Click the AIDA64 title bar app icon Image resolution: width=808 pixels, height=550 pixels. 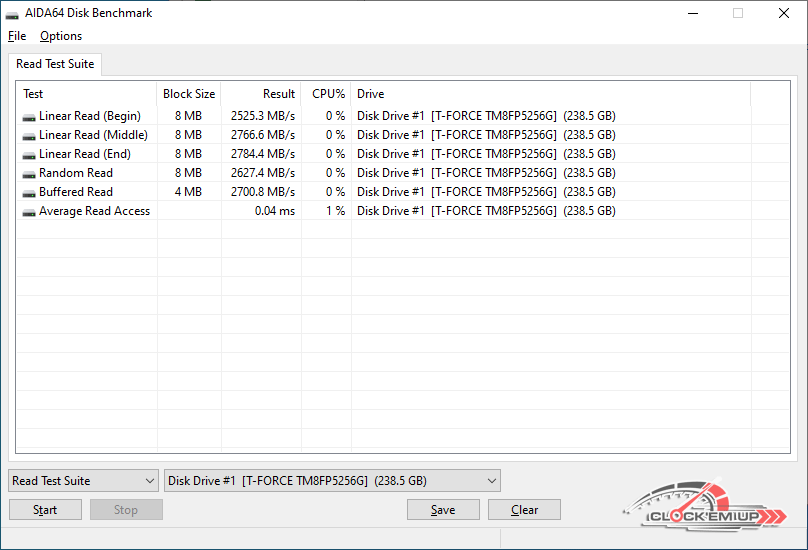[x=12, y=14]
